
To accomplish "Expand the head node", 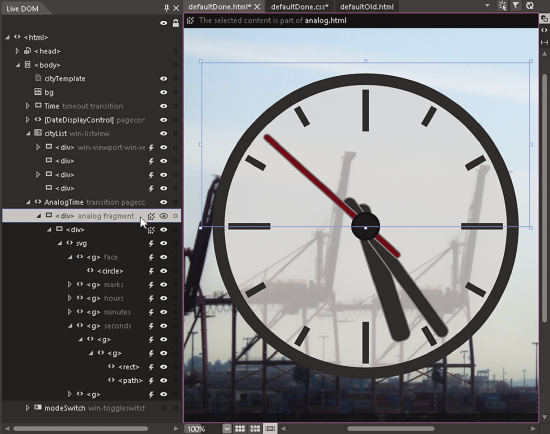I will pyautogui.click(x=17, y=51).
